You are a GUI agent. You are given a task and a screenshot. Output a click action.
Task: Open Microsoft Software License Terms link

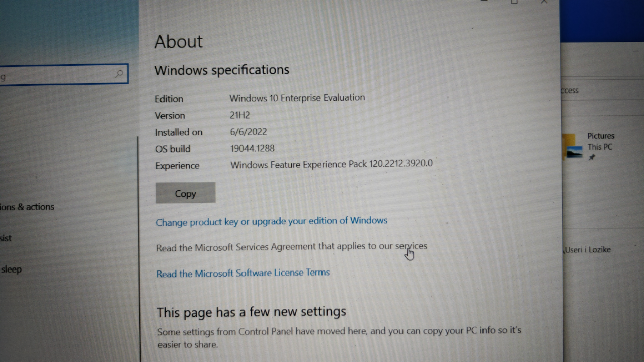(243, 273)
